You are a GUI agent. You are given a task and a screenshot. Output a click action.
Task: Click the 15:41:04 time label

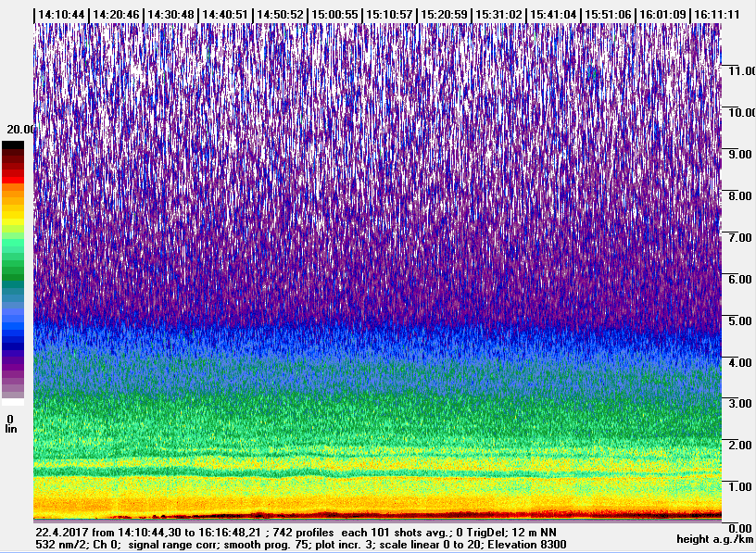pos(553,15)
